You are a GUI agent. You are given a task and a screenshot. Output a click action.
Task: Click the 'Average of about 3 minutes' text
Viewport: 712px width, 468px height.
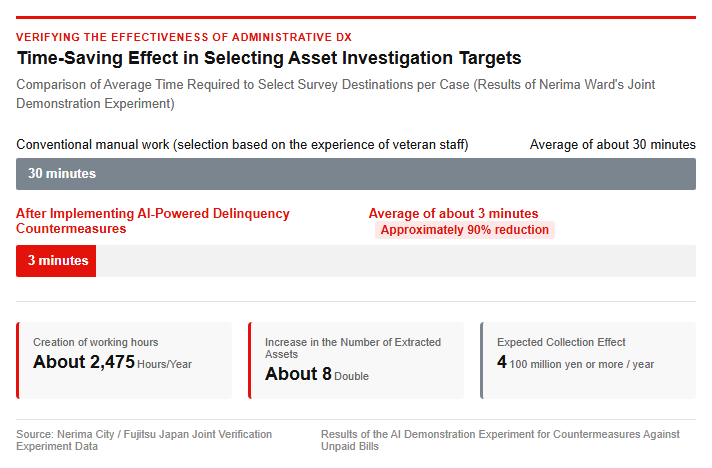453,213
